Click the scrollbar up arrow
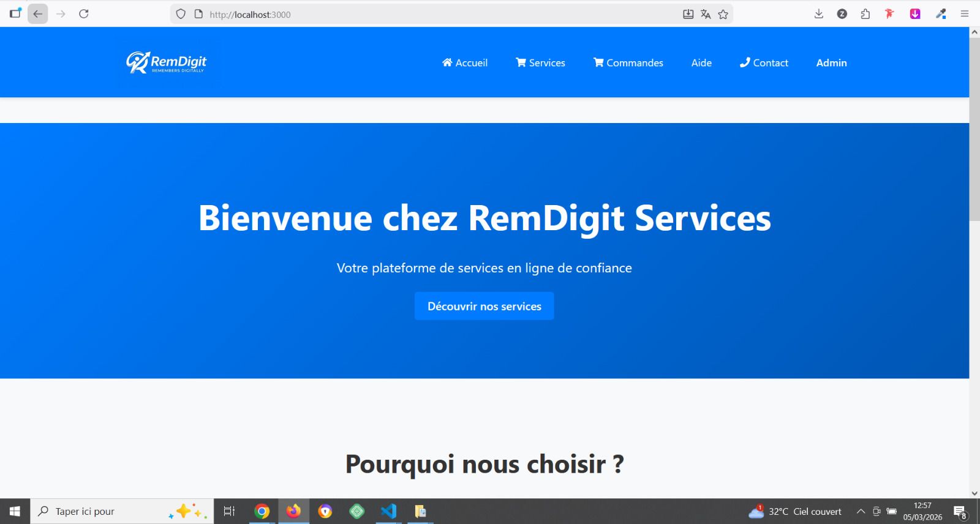980x524 pixels. pyautogui.click(x=974, y=32)
